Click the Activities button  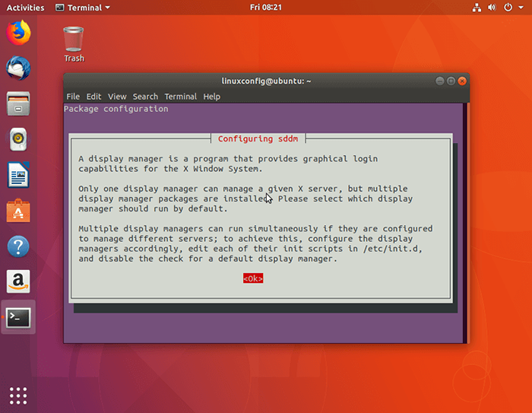pyautogui.click(x=25, y=8)
